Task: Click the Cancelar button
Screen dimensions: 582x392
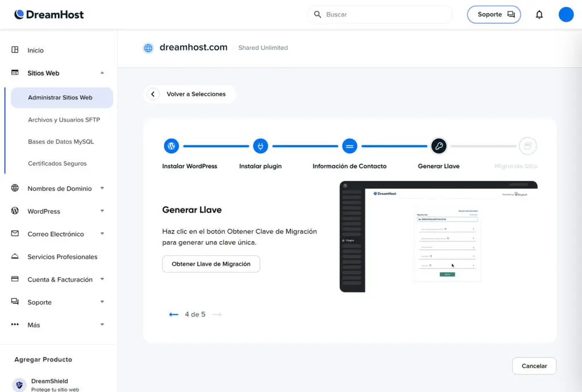Action: click(534, 366)
